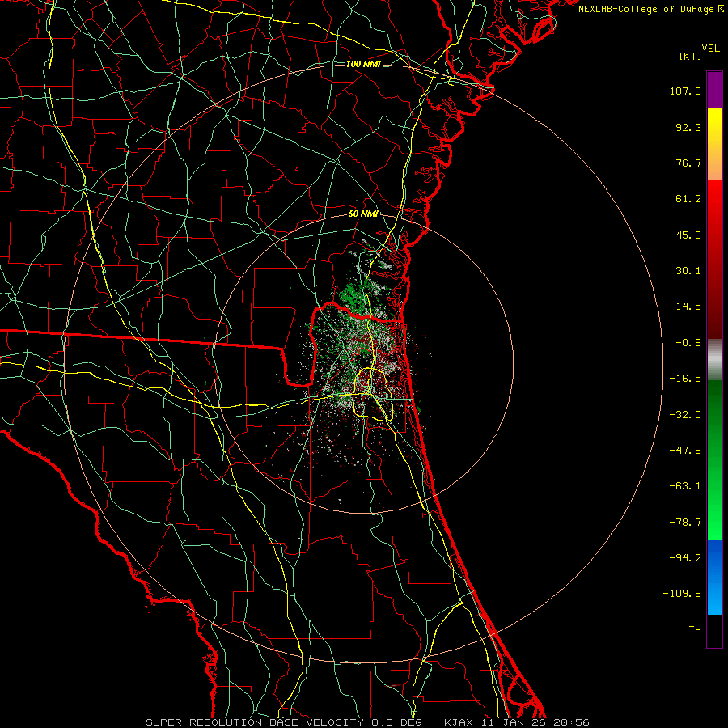
Task: Click the -63.1 velocity scale value
Action: 685,486
